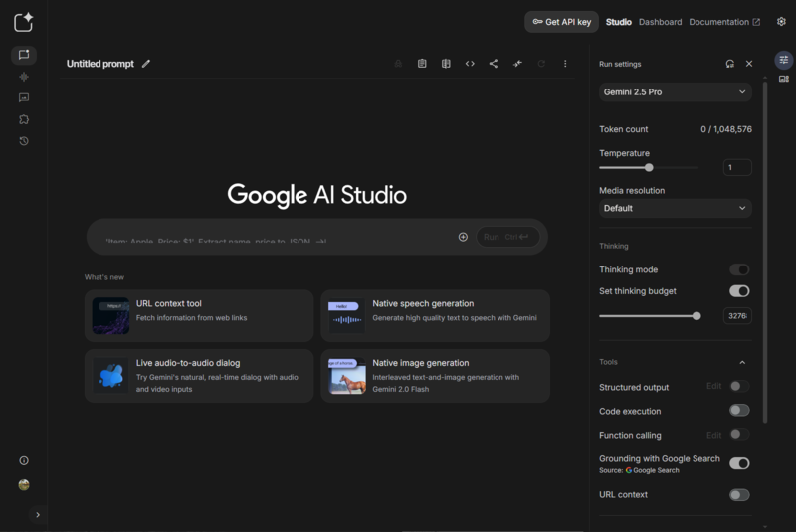Open the Documentation link
This screenshot has height=532, width=796.
[x=724, y=22]
